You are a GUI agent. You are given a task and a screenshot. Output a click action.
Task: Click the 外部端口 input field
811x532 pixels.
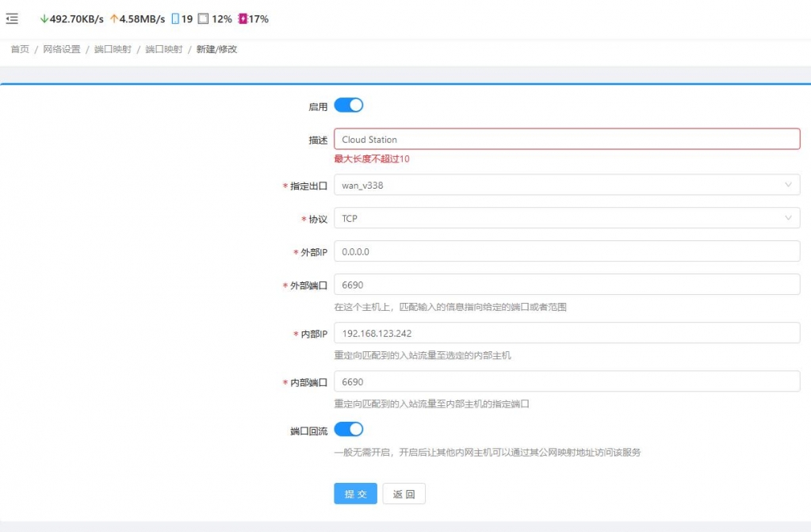point(566,285)
